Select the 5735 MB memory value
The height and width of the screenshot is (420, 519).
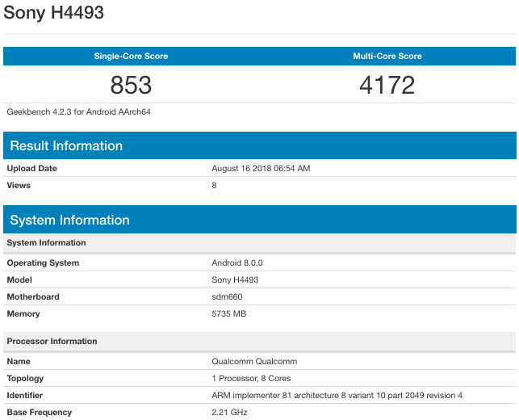(229, 313)
